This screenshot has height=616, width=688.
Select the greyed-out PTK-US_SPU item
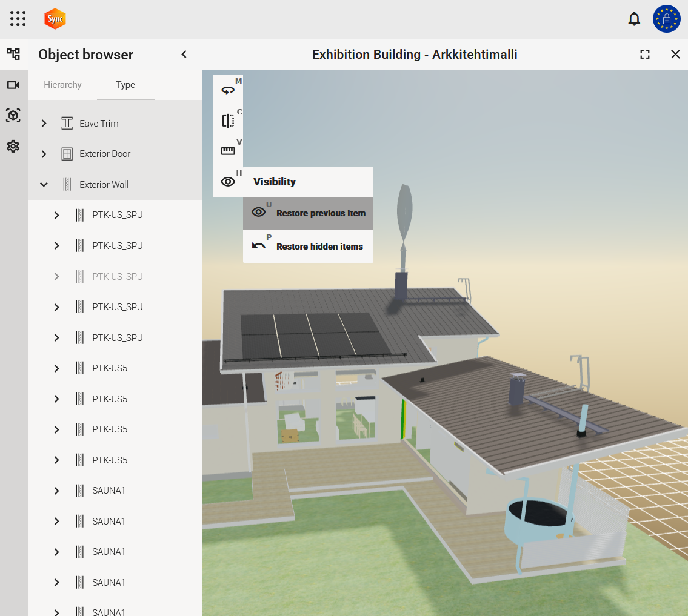[x=118, y=277]
